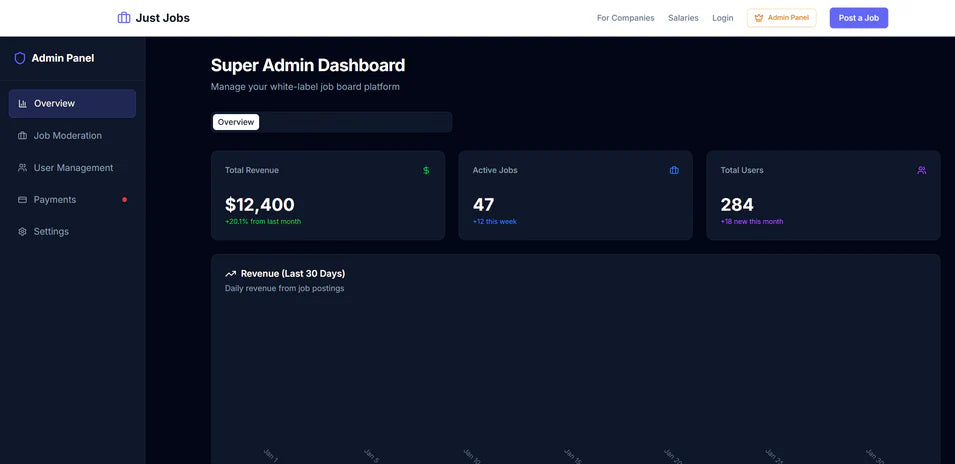
Task: Open the Salaries link in header
Action: [683, 18]
